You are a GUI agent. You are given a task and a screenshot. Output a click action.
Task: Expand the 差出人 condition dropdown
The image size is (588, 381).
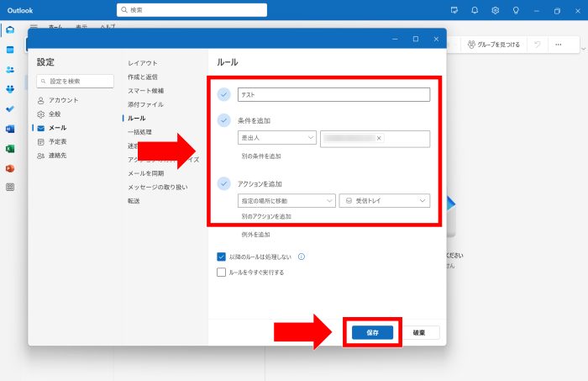pyautogui.click(x=277, y=138)
